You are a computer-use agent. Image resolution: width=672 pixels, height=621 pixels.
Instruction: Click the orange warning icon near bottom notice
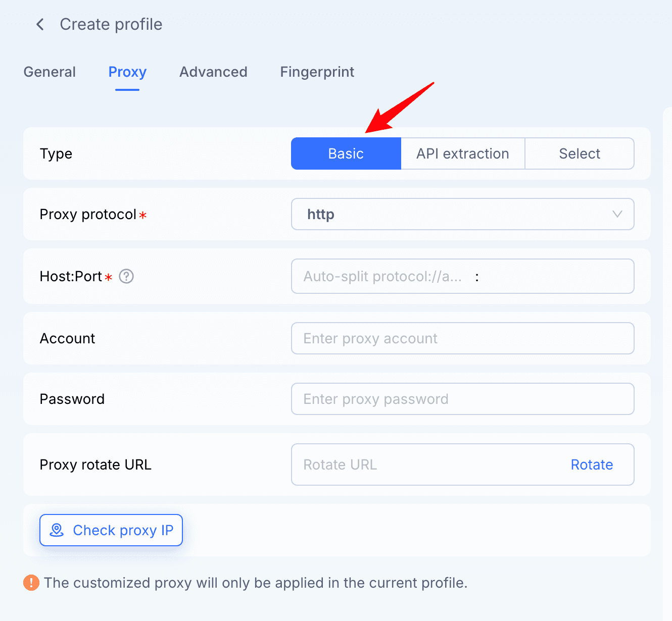click(31, 583)
